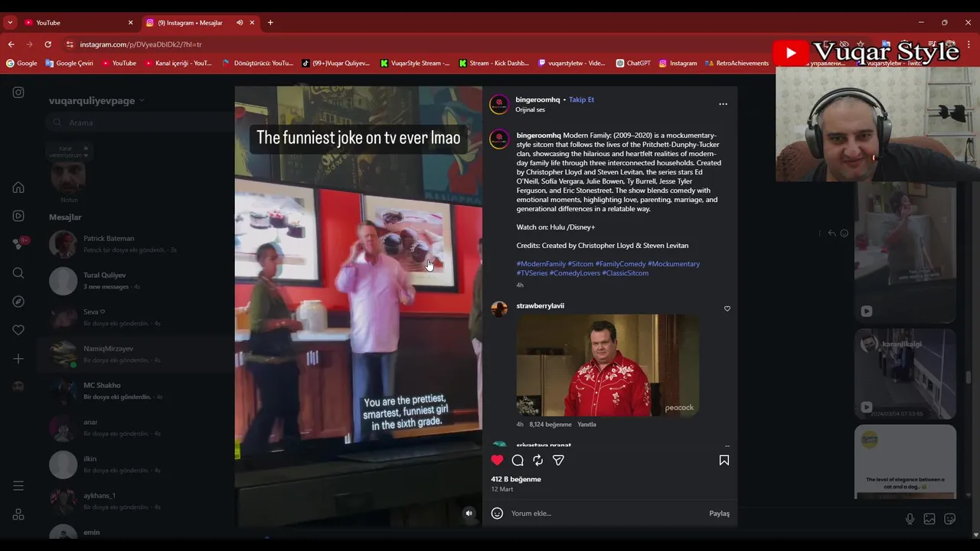Expand the tab search dropdown arrow
This screenshot has width=980, height=551.
[9, 23]
